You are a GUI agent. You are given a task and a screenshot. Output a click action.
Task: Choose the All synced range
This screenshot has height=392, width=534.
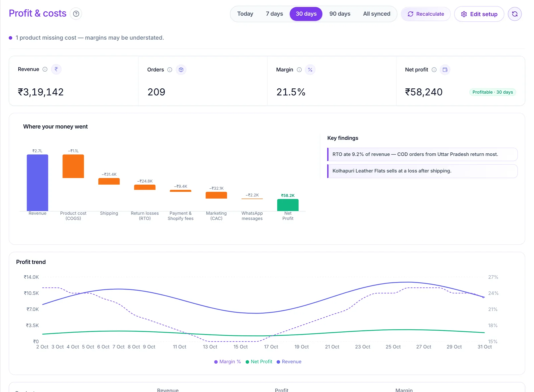[376, 14]
